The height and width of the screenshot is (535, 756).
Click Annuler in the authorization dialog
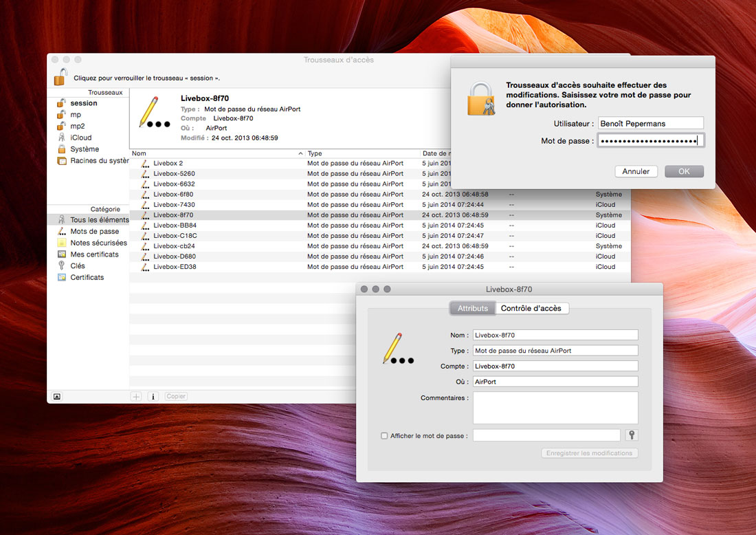(636, 171)
